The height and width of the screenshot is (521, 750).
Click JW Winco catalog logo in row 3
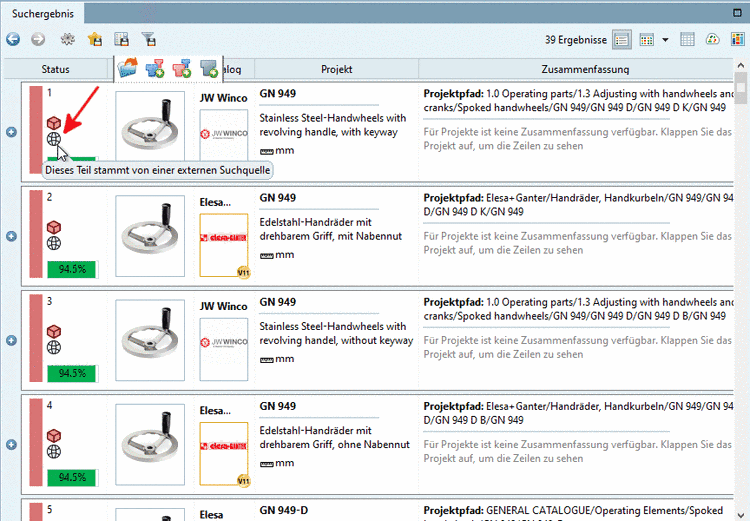[224, 349]
